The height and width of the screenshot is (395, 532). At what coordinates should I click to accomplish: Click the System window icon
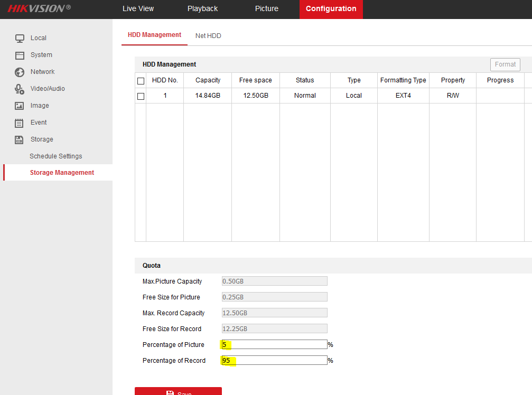click(x=20, y=55)
